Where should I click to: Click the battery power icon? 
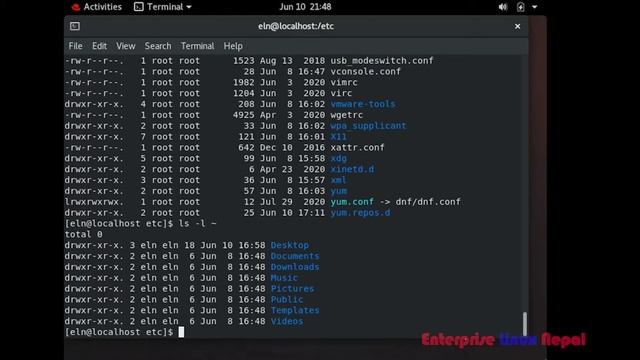[521, 7]
